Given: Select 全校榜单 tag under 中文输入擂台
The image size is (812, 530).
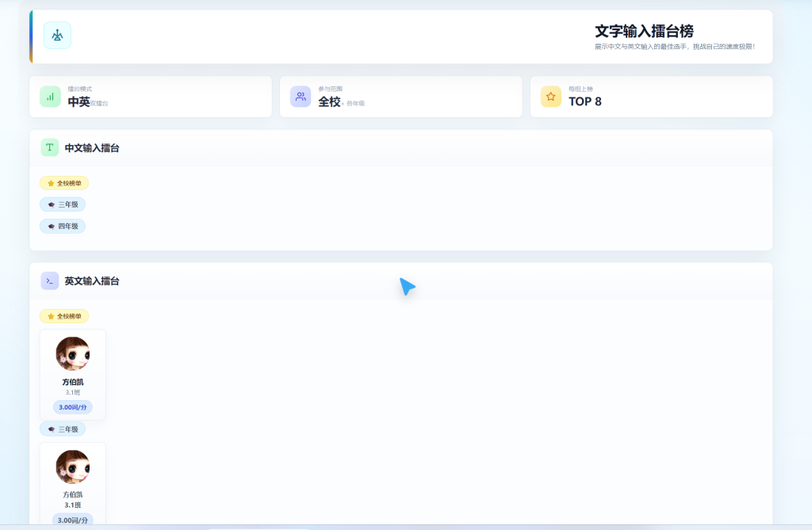Looking at the screenshot, I should pyautogui.click(x=64, y=183).
